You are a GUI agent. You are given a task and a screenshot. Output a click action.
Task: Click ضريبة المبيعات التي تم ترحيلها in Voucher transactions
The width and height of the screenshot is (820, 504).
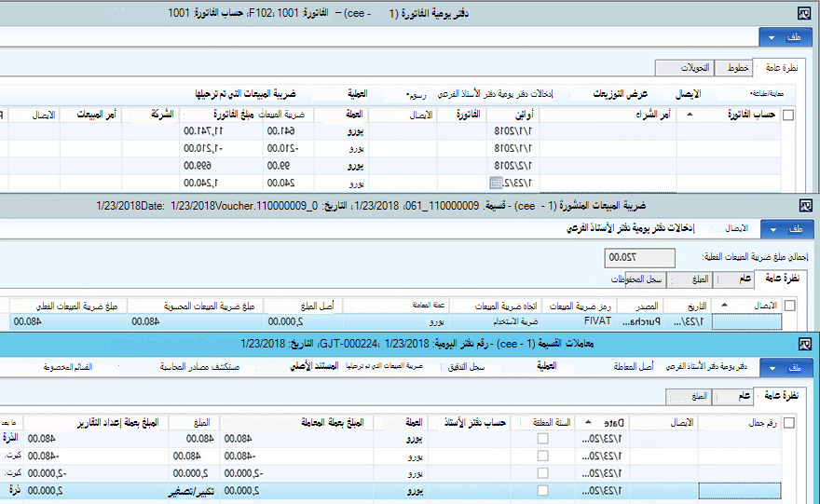(384, 366)
